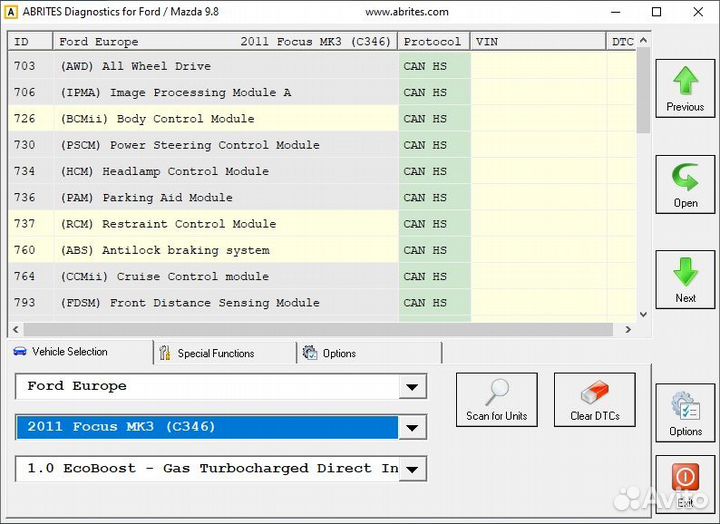Screen dimensions: 720x524
Task: Click the ABRITES app logo icon
Action: (10, 12)
